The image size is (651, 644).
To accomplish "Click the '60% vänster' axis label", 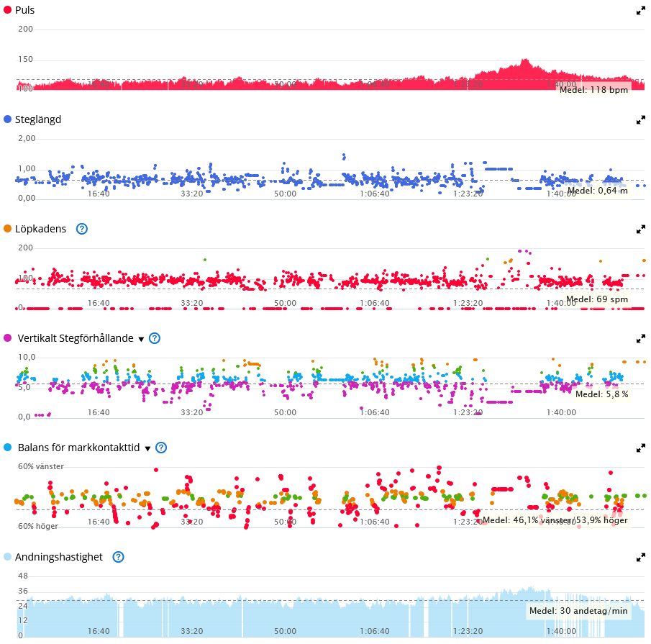I will click(41, 466).
